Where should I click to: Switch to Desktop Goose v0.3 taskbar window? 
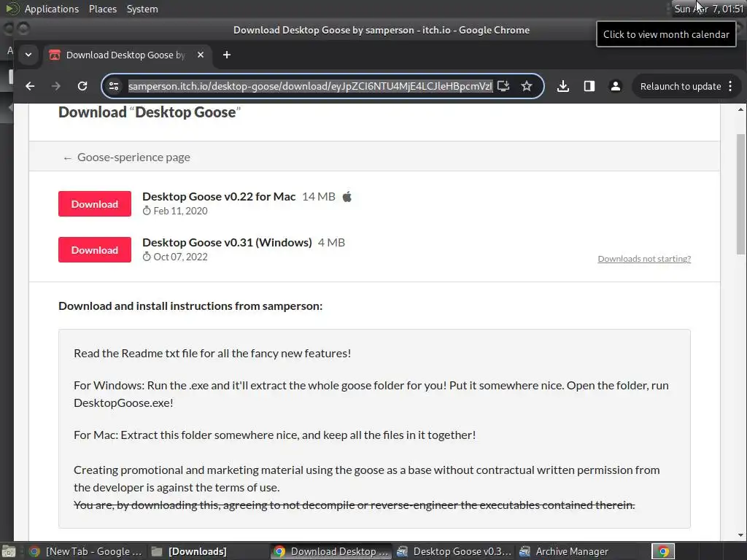point(454,551)
